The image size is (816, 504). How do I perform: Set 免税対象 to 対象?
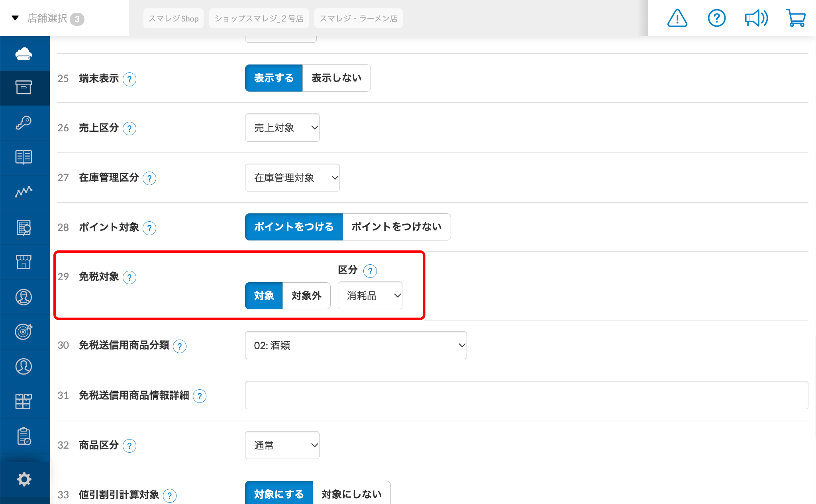(x=264, y=296)
